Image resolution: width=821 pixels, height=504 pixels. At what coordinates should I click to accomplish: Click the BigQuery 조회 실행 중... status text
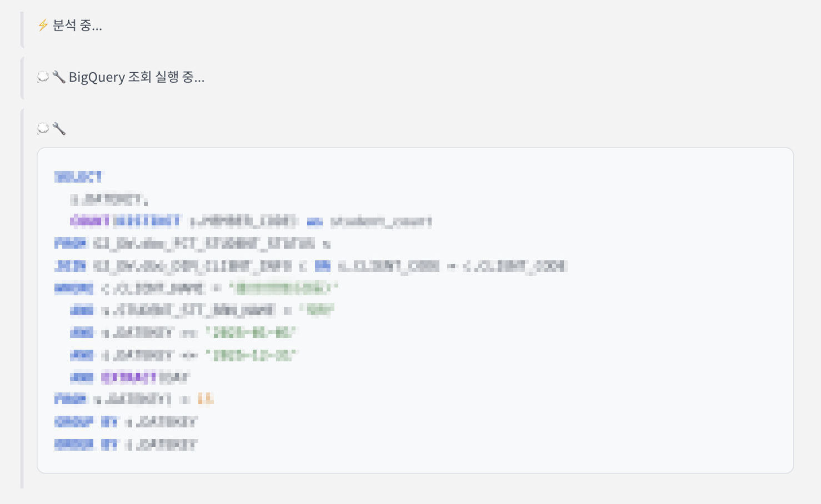[137, 77]
